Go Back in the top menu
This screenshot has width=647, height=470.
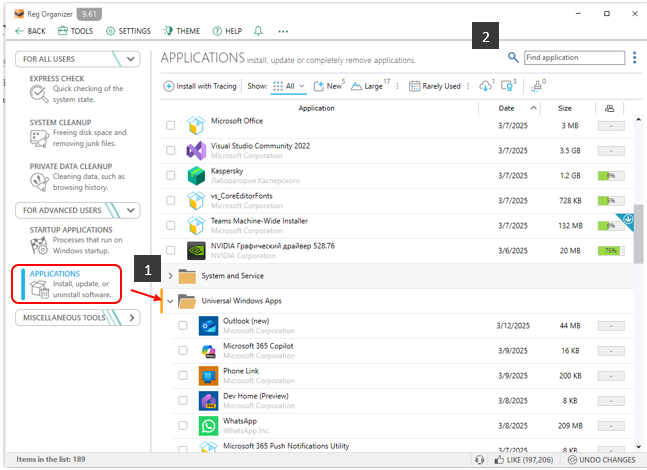30,31
